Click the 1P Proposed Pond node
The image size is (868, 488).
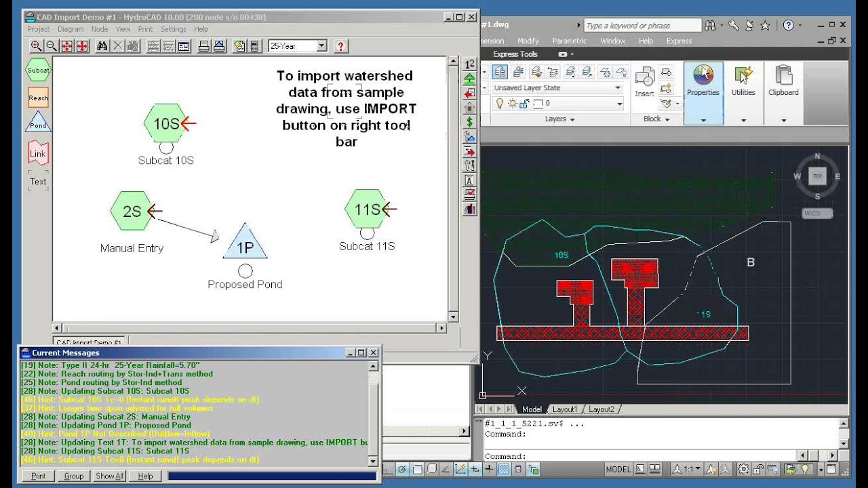pos(245,243)
